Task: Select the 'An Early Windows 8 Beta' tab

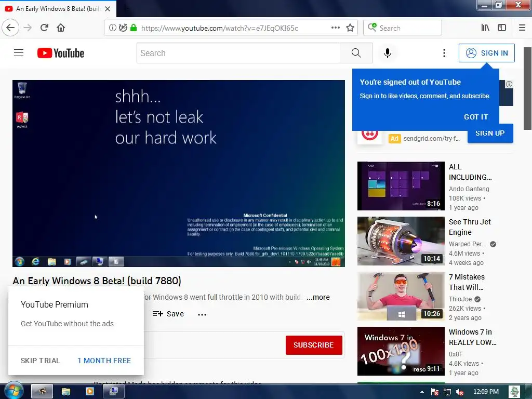Action: click(58, 9)
